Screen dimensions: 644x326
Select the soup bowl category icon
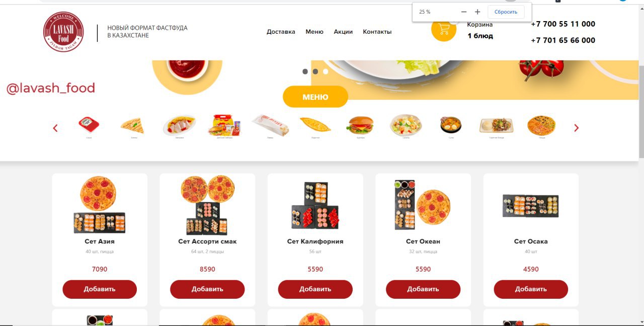(x=450, y=125)
